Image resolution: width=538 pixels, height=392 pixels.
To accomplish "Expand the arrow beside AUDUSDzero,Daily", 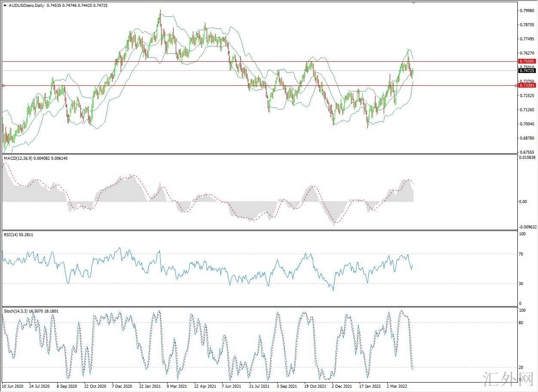I will click(x=5, y=6).
